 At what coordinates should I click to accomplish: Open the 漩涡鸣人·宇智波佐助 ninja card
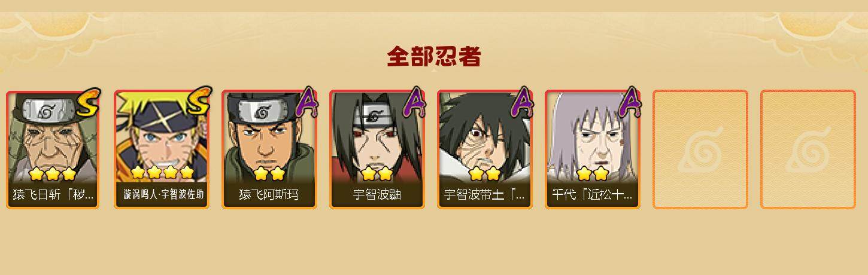pos(162,149)
